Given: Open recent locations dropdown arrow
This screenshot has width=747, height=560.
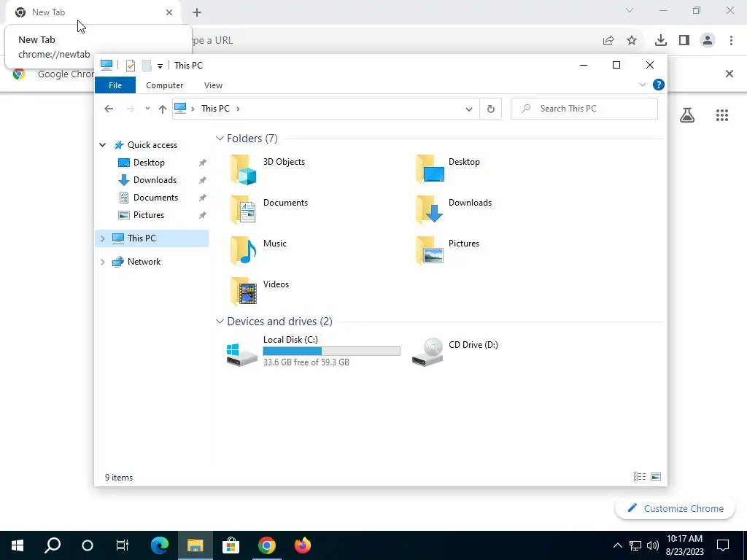Looking at the screenshot, I should (x=147, y=109).
